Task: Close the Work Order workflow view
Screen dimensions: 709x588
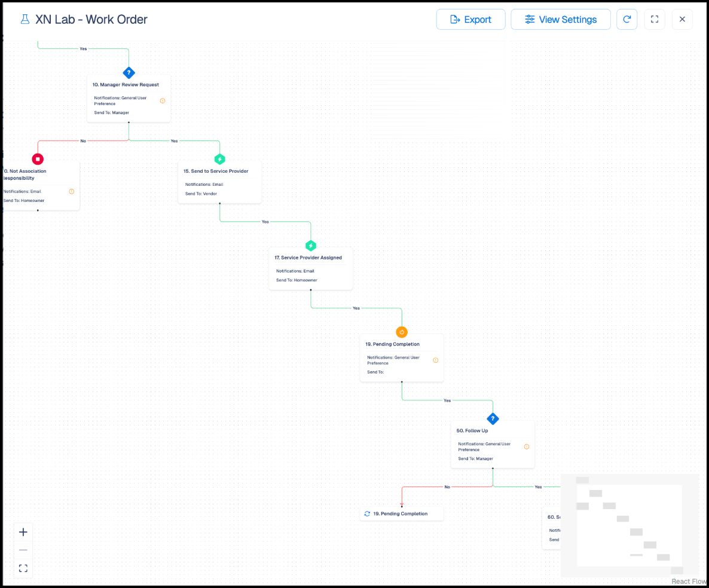Action: 682,20
